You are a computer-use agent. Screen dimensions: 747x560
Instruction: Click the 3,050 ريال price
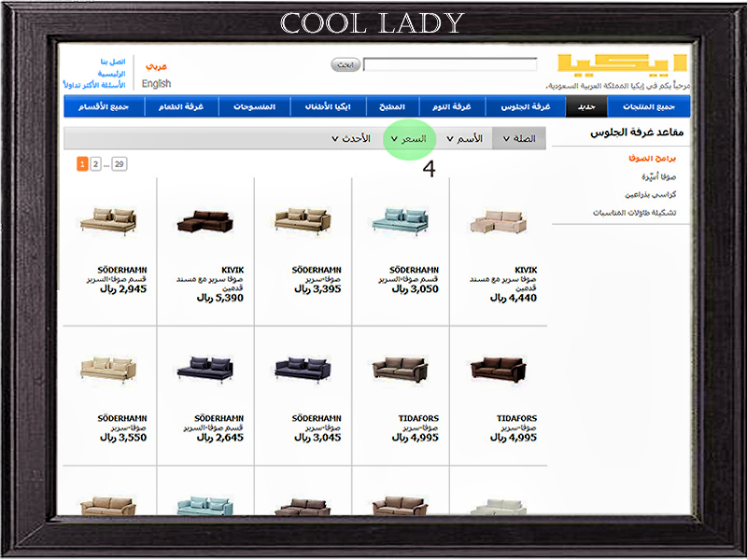(x=415, y=289)
